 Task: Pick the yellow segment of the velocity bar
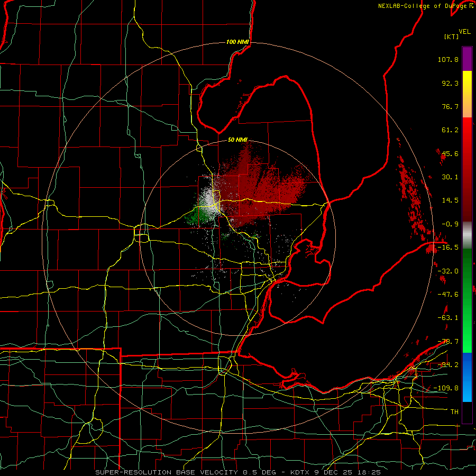pyautogui.click(x=467, y=83)
